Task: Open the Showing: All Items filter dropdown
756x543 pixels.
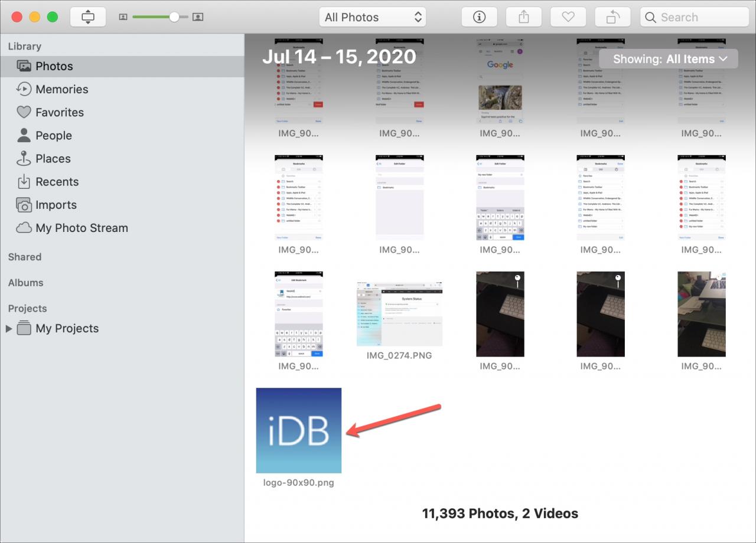Action: (669, 59)
